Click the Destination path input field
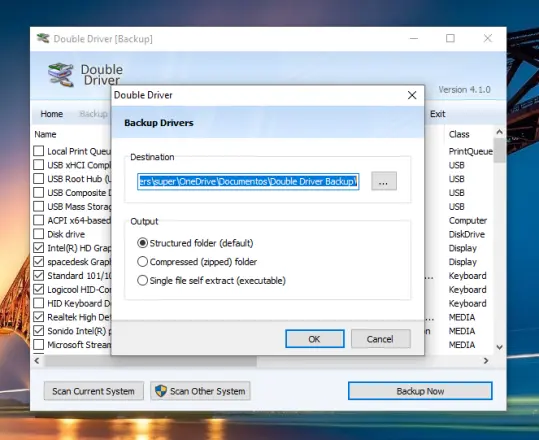539x440 pixels. point(248,181)
